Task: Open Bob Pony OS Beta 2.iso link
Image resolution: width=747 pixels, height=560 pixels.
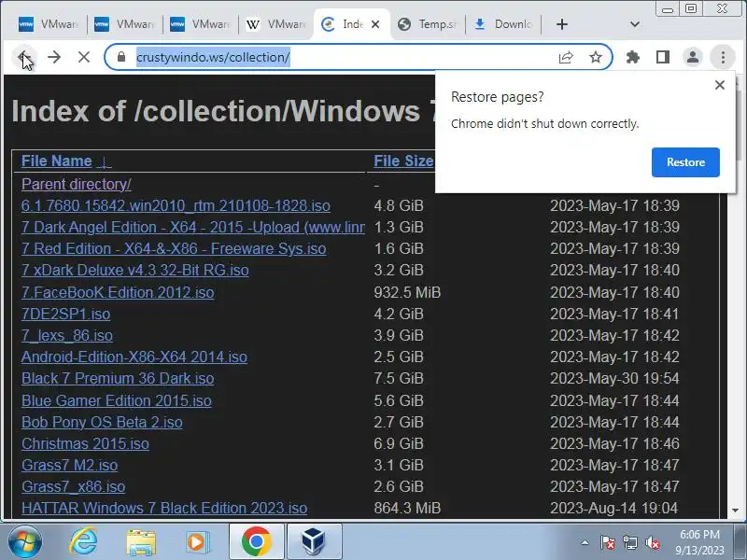Action: click(102, 423)
